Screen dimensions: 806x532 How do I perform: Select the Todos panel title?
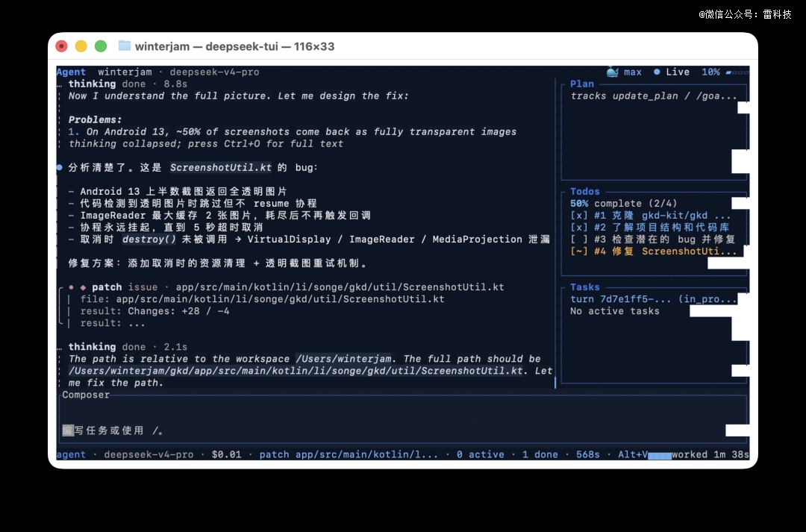(585, 191)
